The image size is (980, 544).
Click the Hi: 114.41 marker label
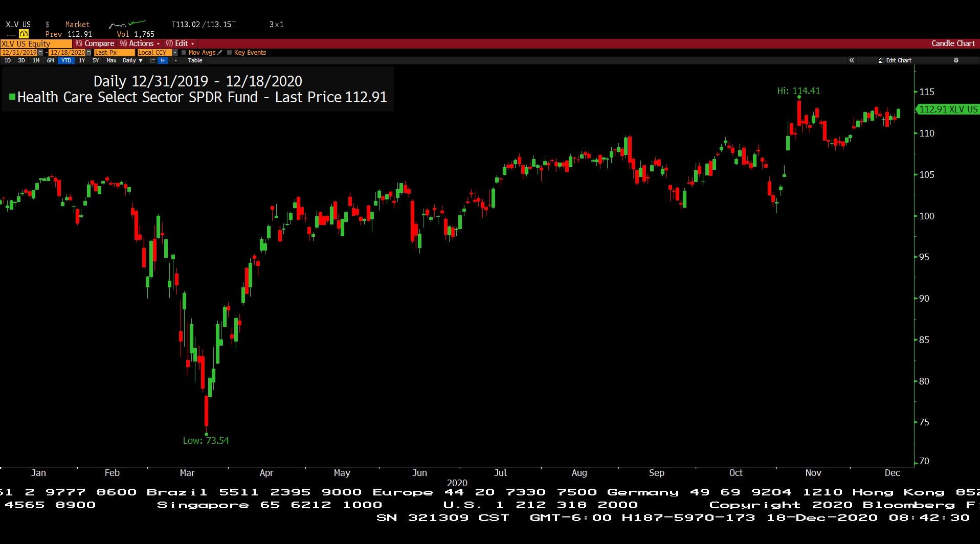(798, 90)
